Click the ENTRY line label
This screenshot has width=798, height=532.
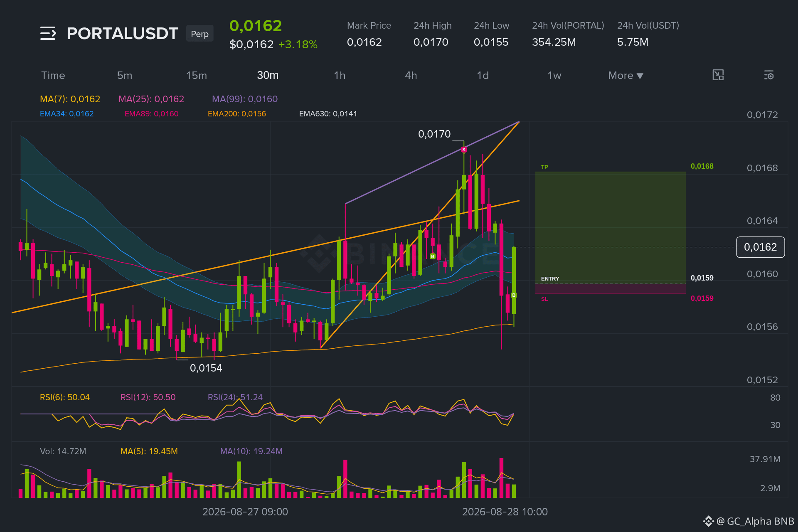click(x=550, y=278)
